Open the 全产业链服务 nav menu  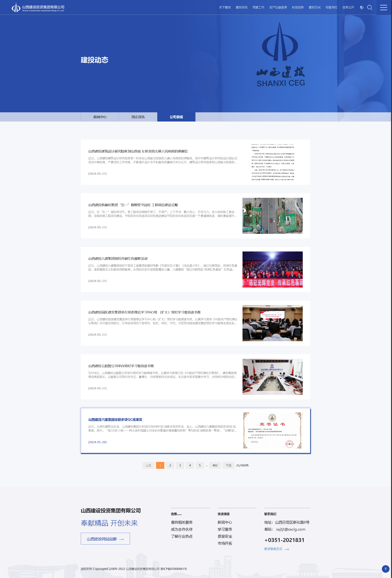tap(278, 7)
